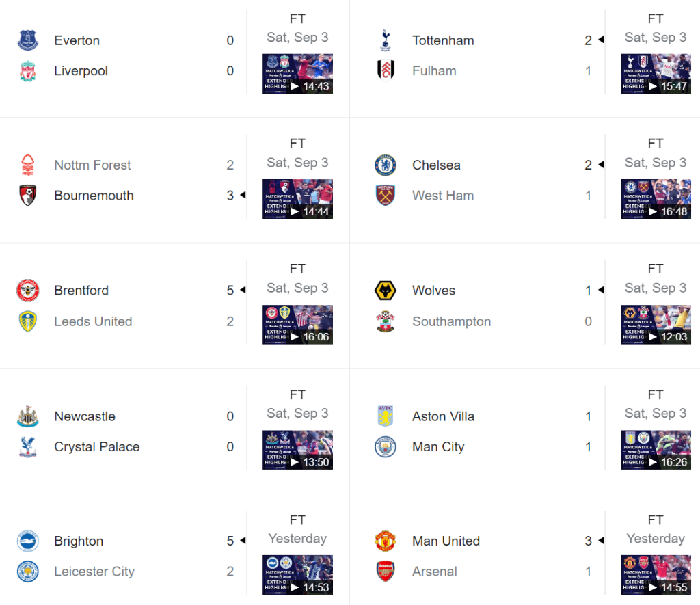
Task: Open the Leicester City team name
Action: pyautogui.click(x=94, y=572)
